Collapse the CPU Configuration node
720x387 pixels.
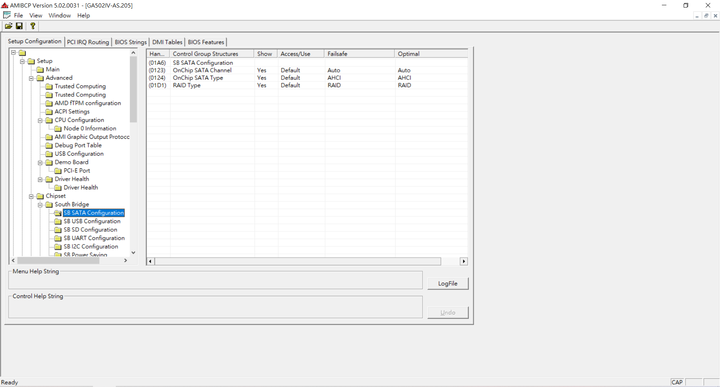(40, 120)
